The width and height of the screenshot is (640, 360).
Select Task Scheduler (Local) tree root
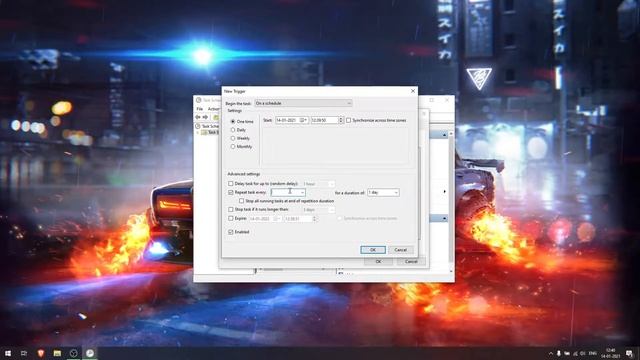tap(208, 127)
